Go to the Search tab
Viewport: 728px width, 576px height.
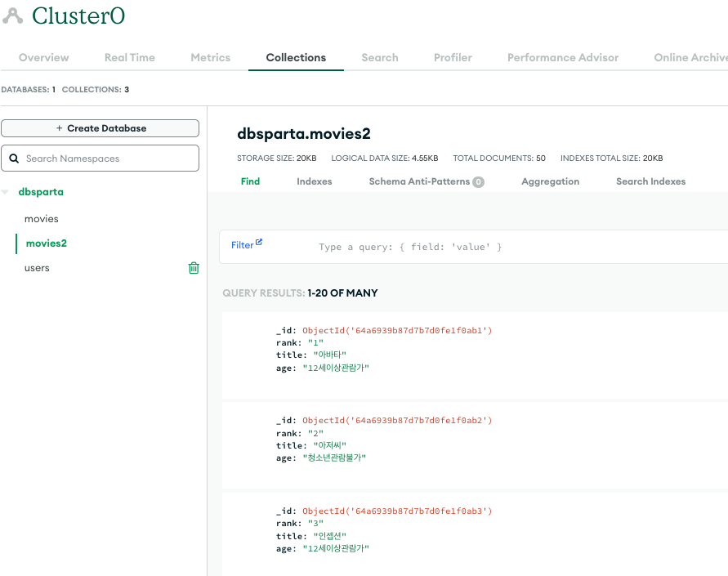[380, 57]
